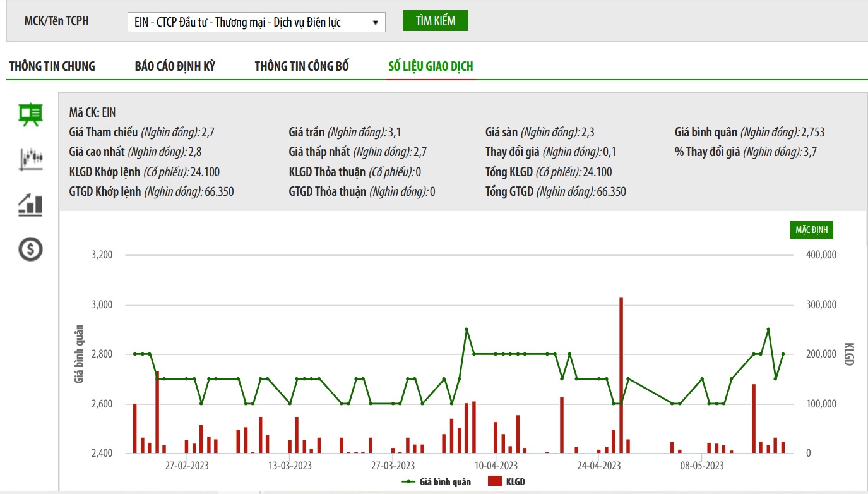Click the red KLGD legend square
The height and width of the screenshot is (494, 868).
(x=495, y=482)
